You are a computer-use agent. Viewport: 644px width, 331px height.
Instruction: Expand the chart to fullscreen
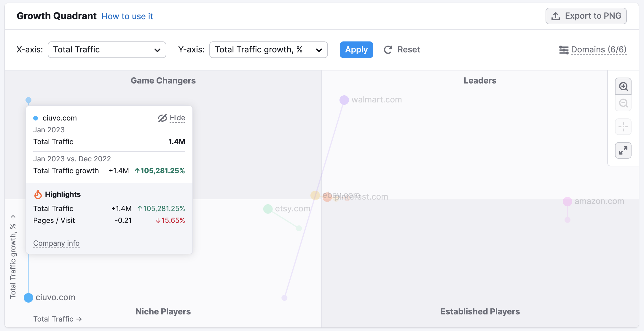pos(623,150)
